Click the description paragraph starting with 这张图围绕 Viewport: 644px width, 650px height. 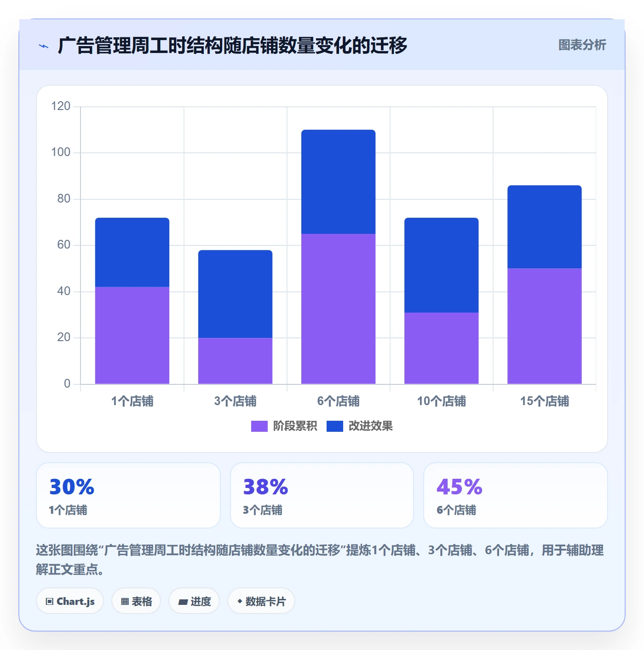tap(320, 560)
